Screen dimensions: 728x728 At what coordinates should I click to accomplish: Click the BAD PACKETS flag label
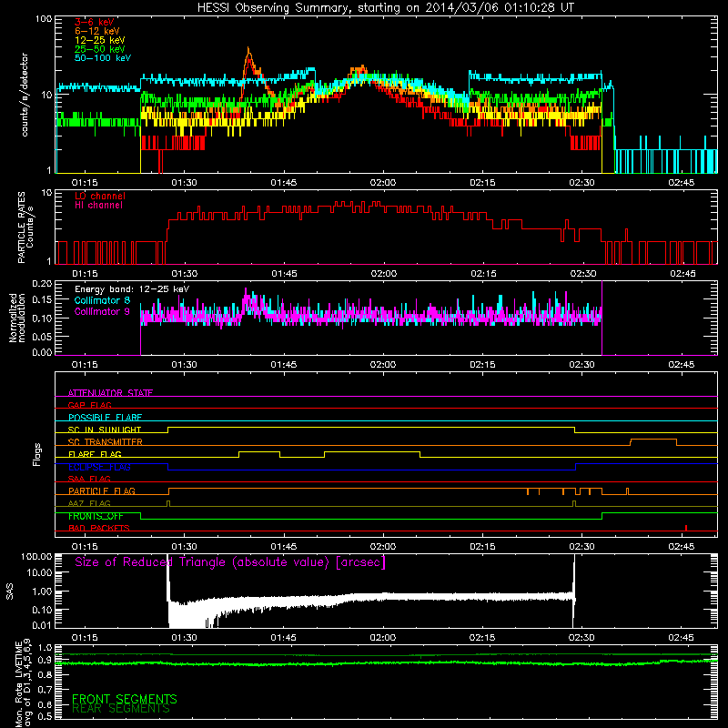point(99,528)
